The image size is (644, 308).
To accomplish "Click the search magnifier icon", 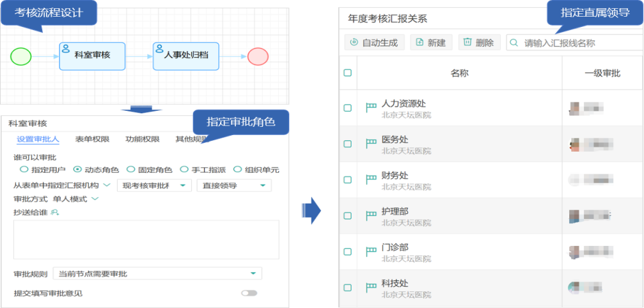I will point(514,43).
